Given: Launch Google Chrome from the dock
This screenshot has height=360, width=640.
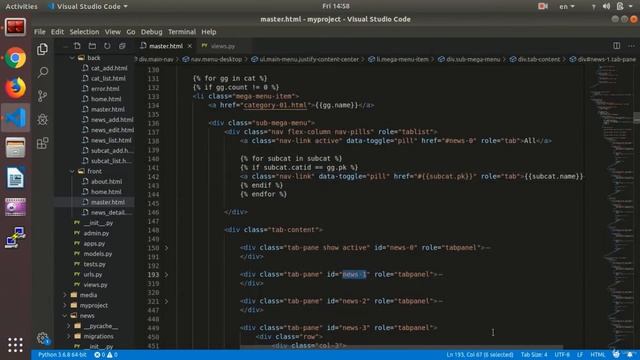Looking at the screenshot, I should click(16, 58).
